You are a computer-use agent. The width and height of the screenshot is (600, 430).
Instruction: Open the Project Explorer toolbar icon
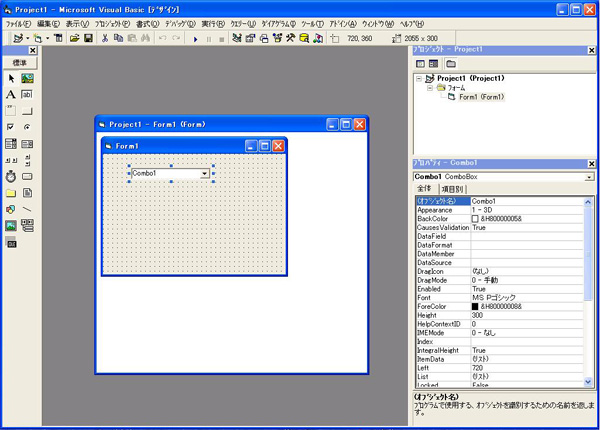tap(237, 38)
